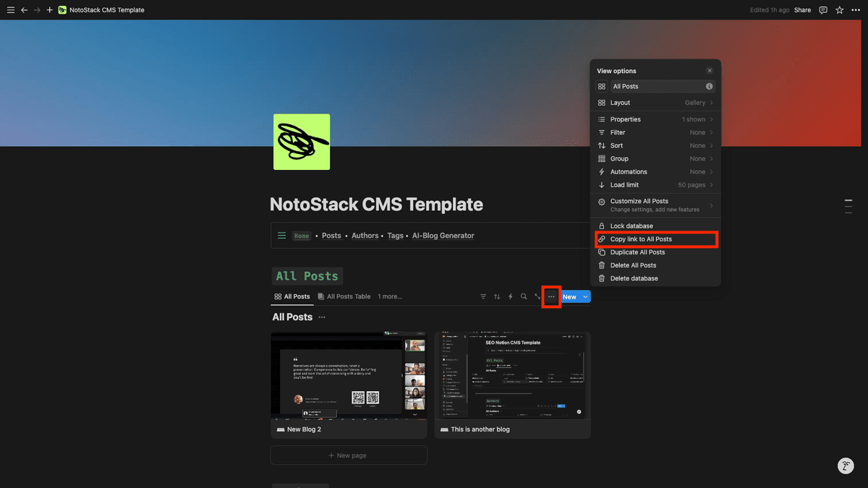Click the info icon in view name field
Image resolution: width=868 pixels, height=488 pixels.
[x=710, y=87]
